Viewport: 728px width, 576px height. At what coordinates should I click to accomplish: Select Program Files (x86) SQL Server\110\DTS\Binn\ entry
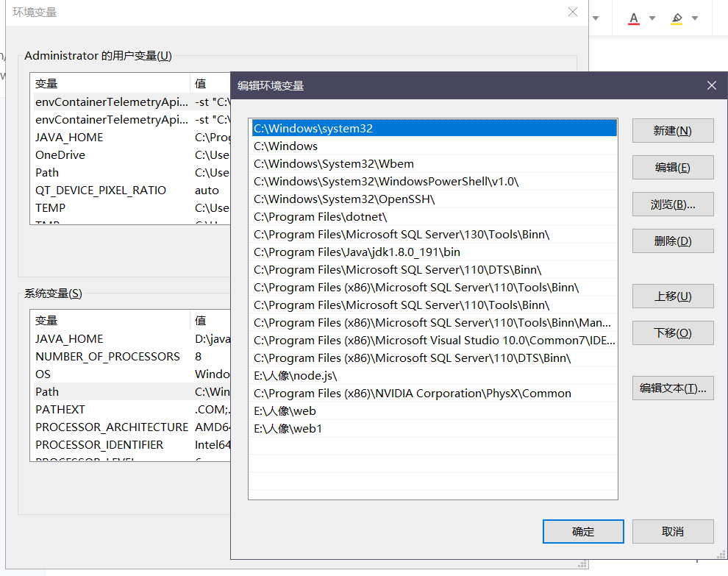point(434,358)
